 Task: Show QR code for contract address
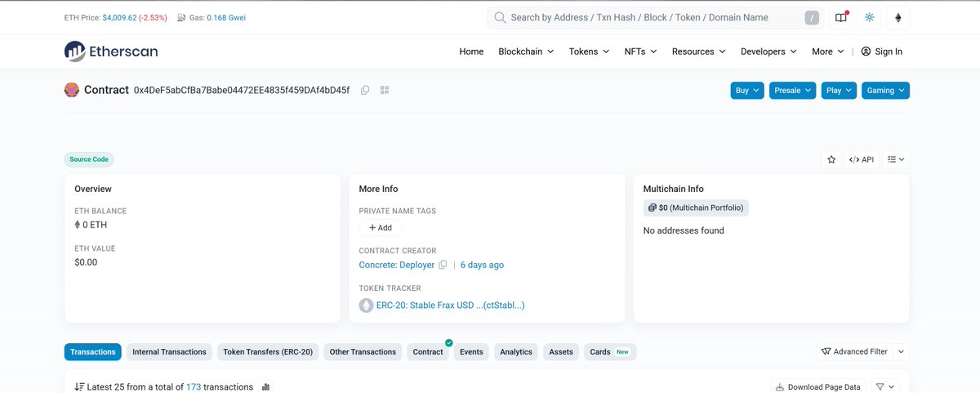point(385,90)
